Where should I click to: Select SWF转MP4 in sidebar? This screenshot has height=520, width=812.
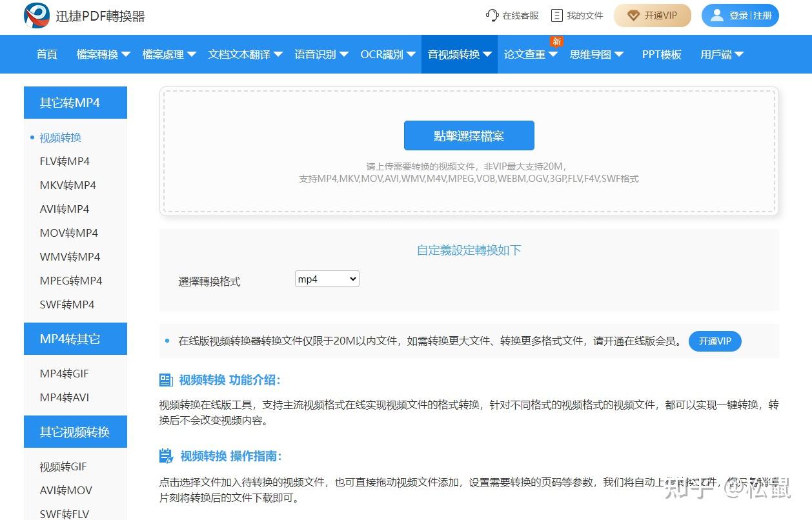tap(67, 305)
